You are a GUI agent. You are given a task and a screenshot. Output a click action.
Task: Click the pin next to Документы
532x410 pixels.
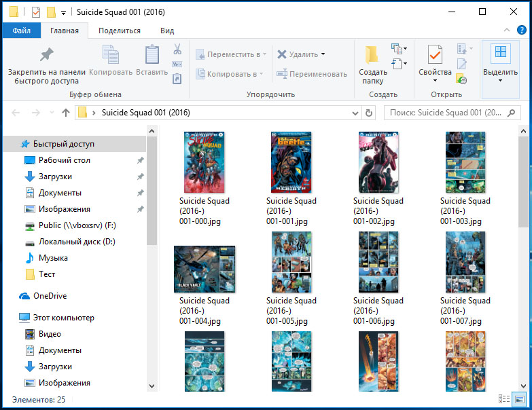(x=140, y=193)
